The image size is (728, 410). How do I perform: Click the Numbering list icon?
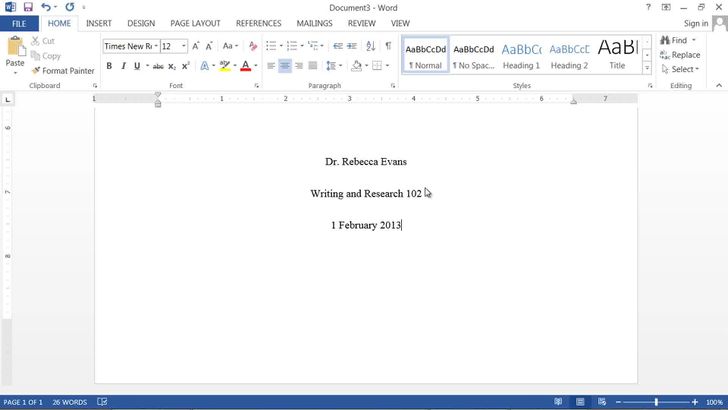tap(292, 46)
